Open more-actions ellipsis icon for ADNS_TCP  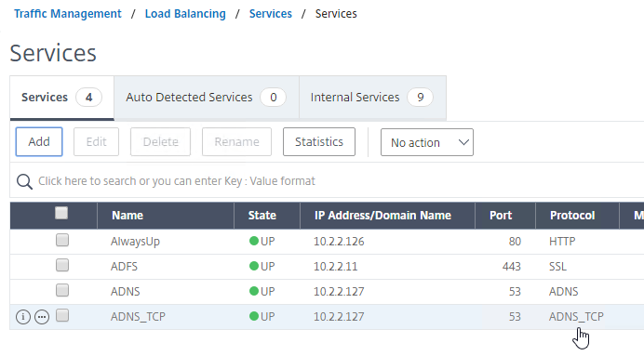[x=42, y=317]
